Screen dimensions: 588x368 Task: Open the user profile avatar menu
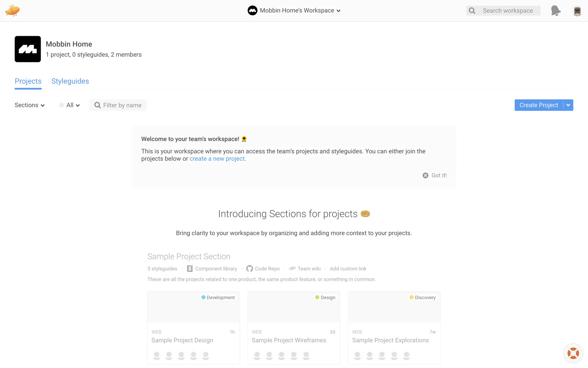point(577,11)
